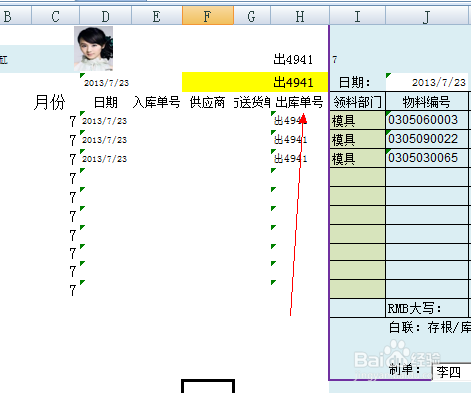Select column E header

tap(157, 16)
